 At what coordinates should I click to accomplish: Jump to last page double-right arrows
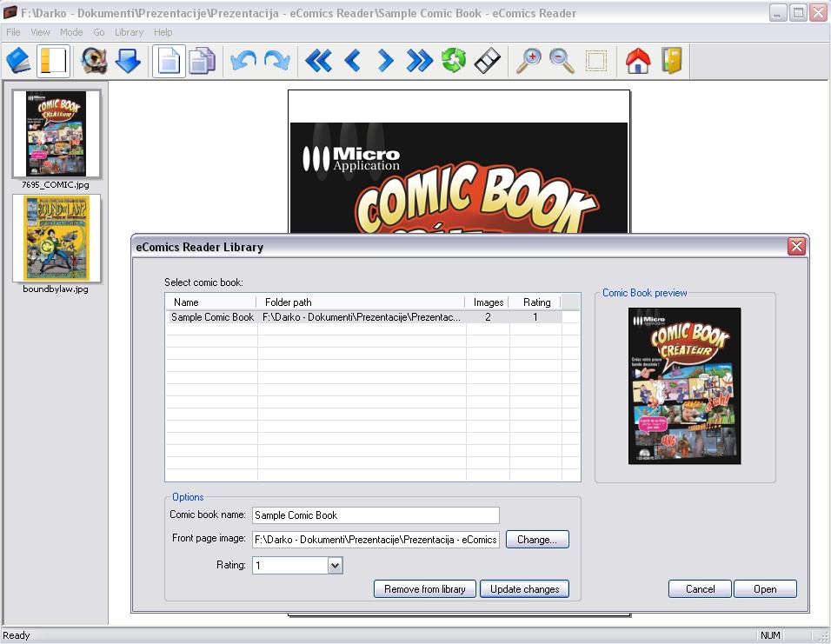(x=420, y=61)
